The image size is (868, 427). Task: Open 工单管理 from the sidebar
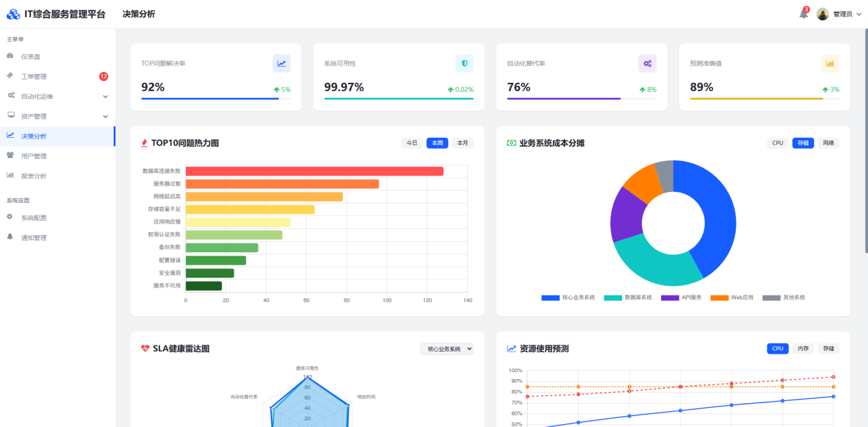34,77
